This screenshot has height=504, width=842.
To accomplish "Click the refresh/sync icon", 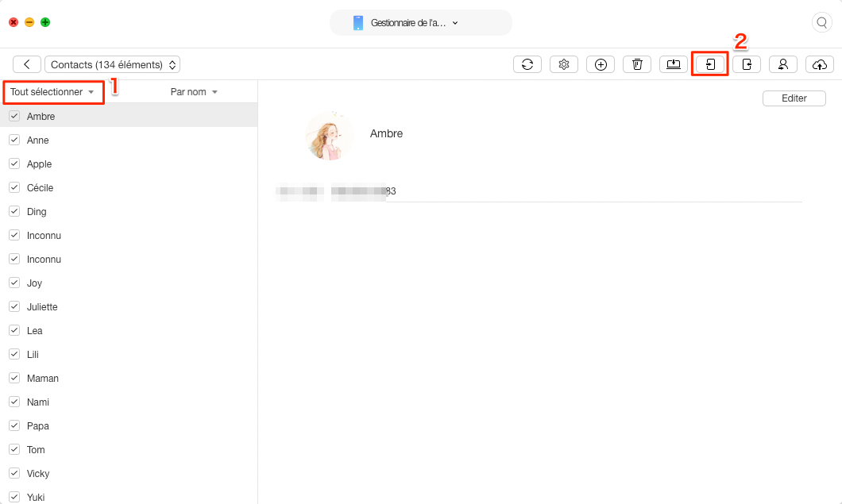I will (x=527, y=64).
